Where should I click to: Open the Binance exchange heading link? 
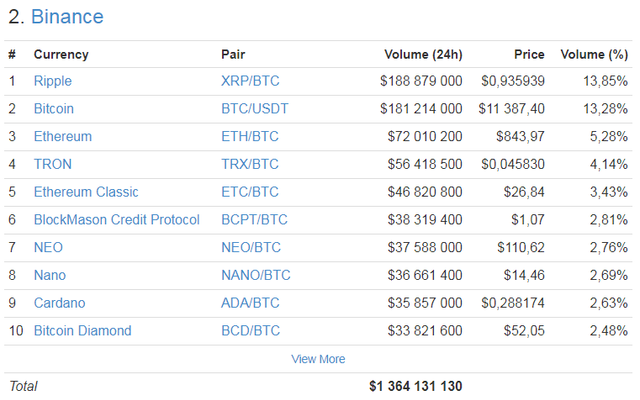[x=67, y=17]
